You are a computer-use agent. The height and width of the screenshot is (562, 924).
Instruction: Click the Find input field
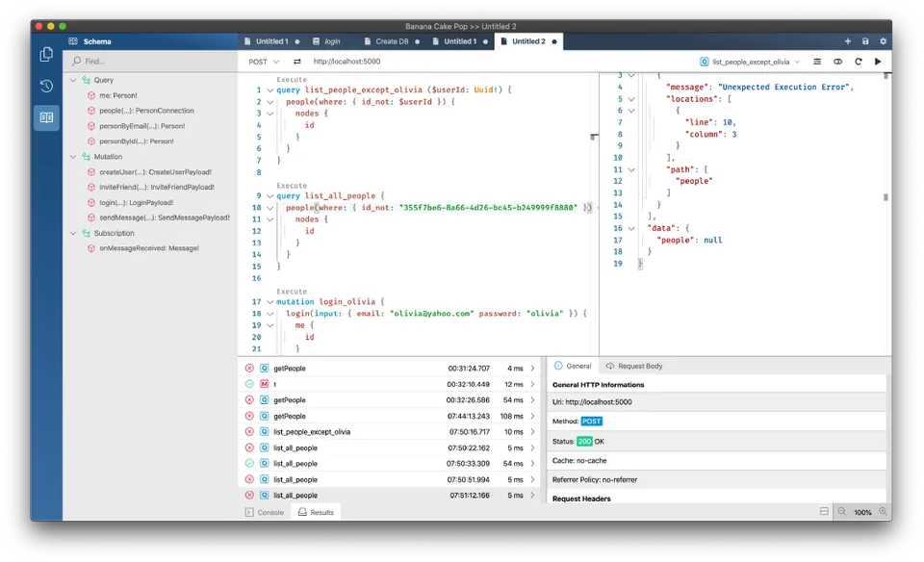point(150,62)
